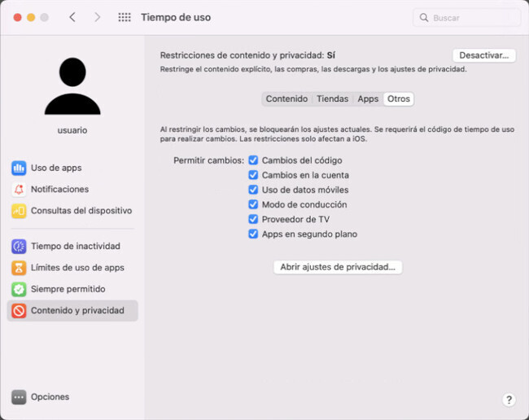Click the Opciones icon at bottom

point(19,397)
